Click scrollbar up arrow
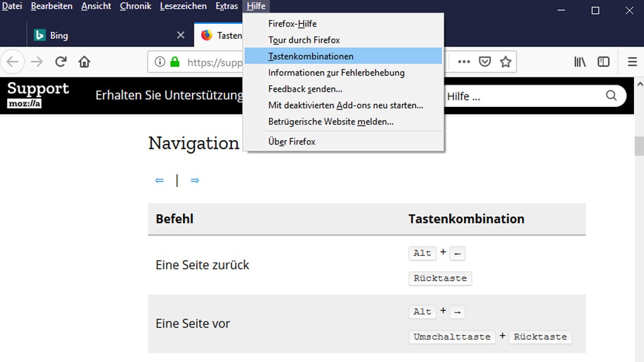The width and height of the screenshot is (644, 362). tap(640, 84)
